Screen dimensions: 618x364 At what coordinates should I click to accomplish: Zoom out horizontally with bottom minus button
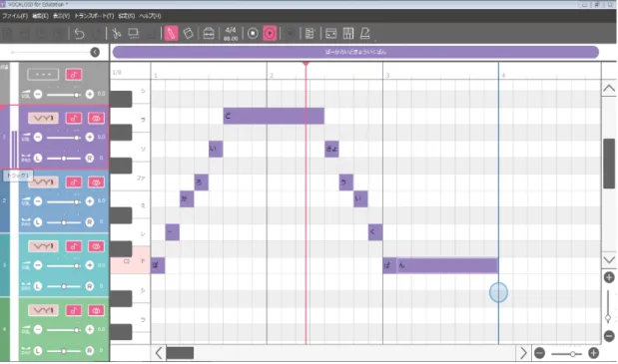pyautogui.click(x=539, y=353)
